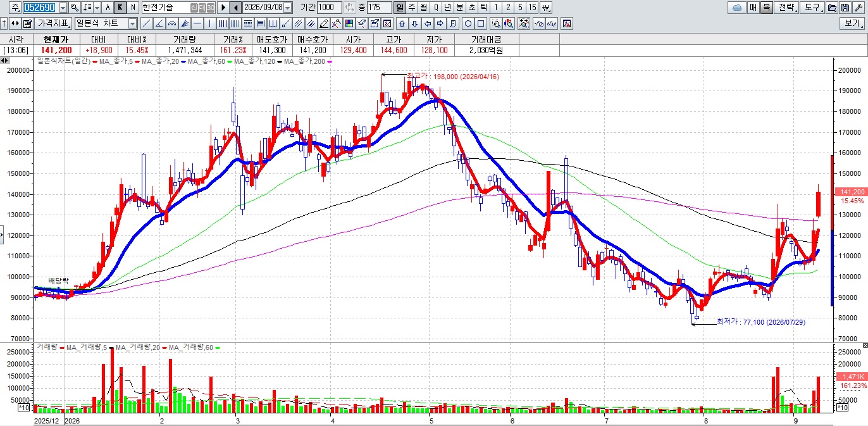
Task: Click the cloud icon in top toolbar
Action: point(737,8)
